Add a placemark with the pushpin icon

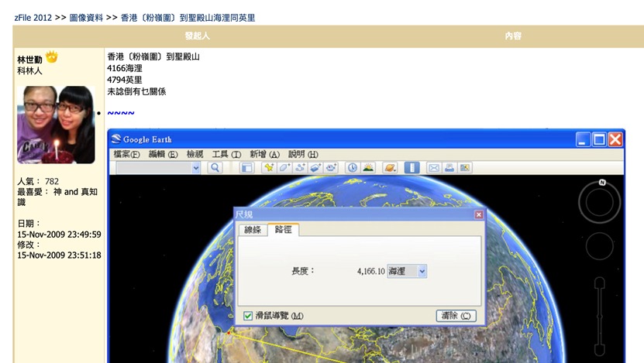click(269, 167)
